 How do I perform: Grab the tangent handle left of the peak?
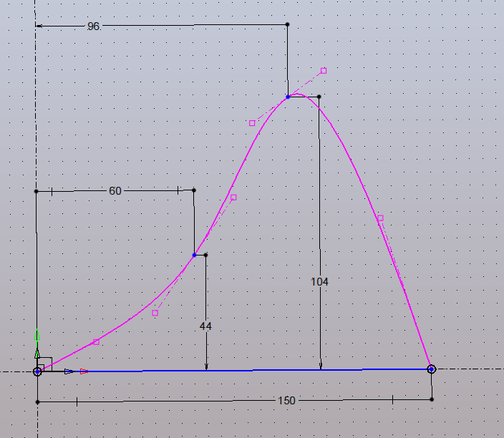pos(252,123)
